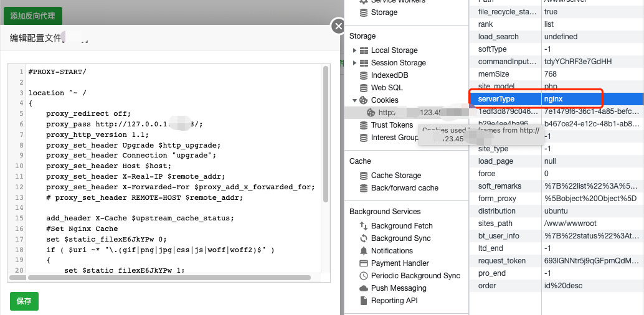The width and height of the screenshot is (644, 315).
Task: Close the config editor dialog
Action: pos(338,26)
